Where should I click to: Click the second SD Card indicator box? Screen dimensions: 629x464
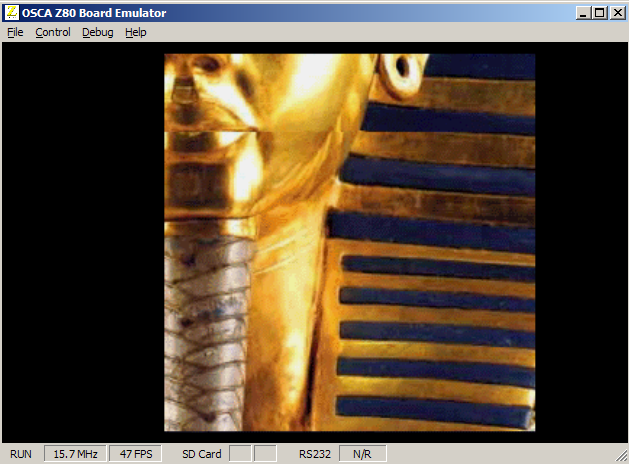pos(265,454)
